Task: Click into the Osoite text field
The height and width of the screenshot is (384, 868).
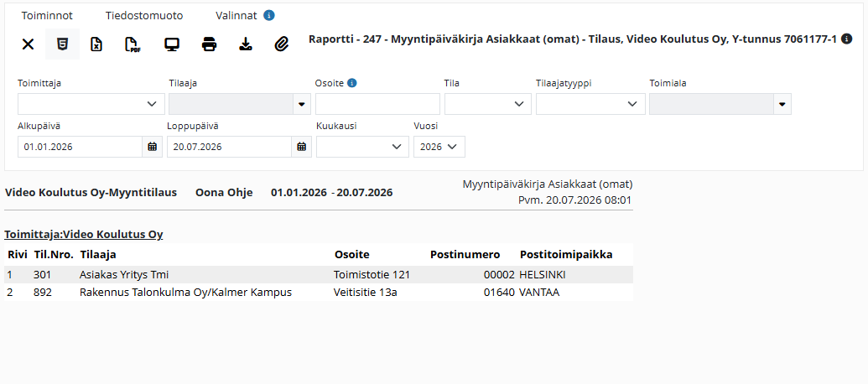Action: pos(377,103)
